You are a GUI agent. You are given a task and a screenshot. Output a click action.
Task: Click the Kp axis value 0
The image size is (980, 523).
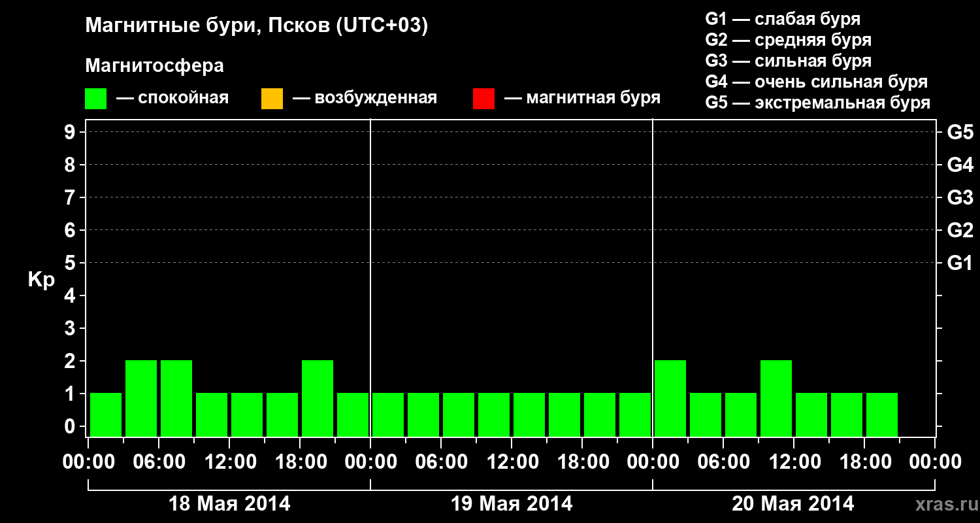71,426
